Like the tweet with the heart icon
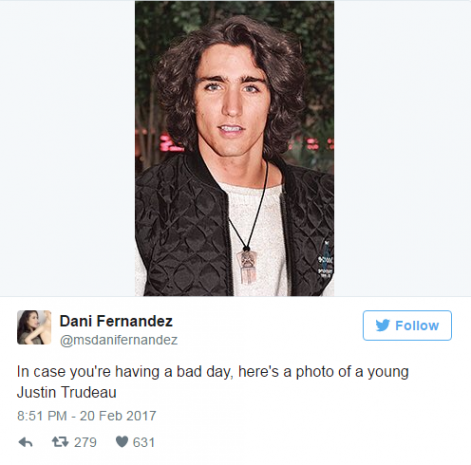The height and width of the screenshot is (465, 471). tap(122, 442)
